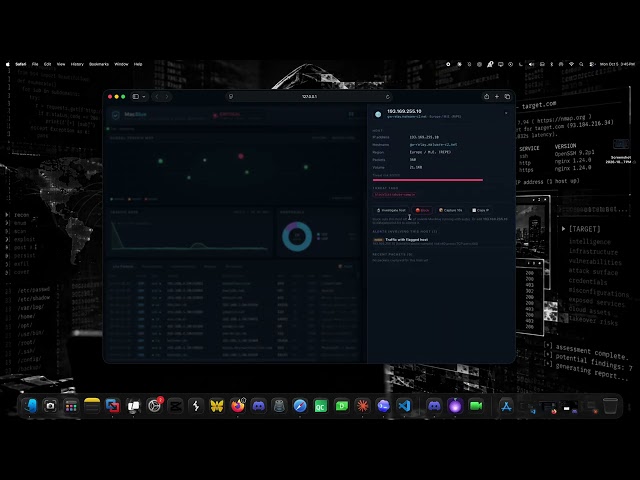Open the File menu
Screen dimensions: 640x480
tap(35, 64)
